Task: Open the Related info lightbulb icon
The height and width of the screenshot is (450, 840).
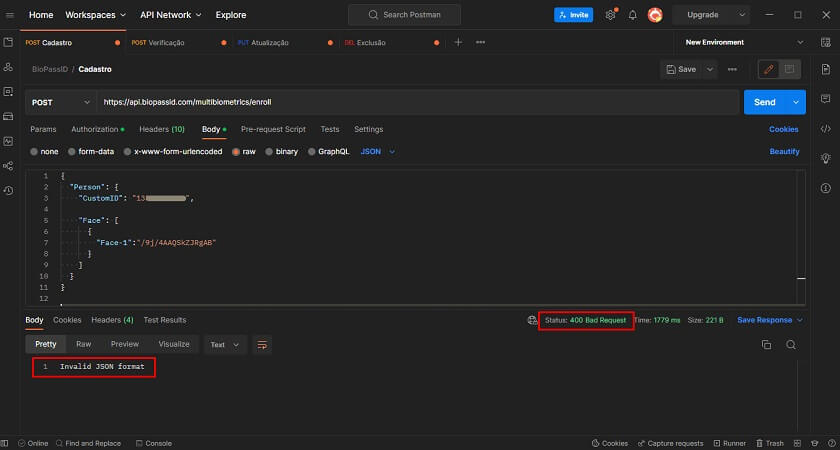Action: tap(826, 158)
